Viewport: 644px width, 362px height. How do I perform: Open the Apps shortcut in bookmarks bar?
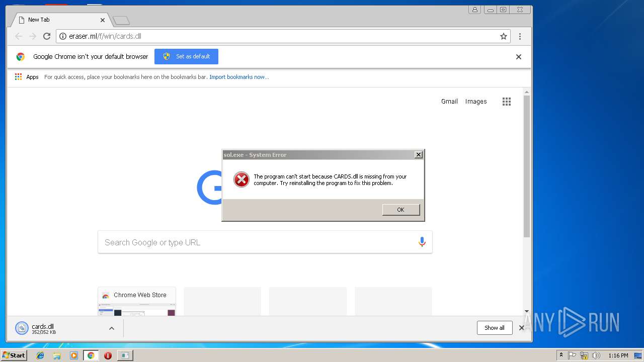27,77
